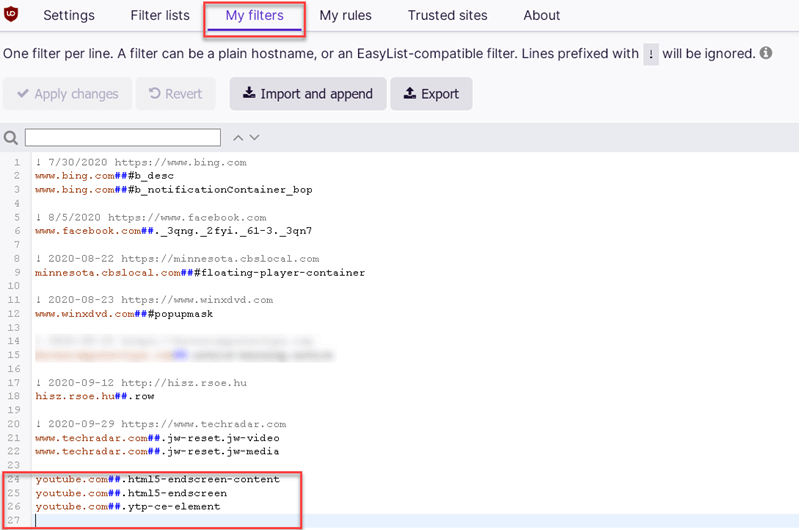Click the www.facebook.com filter line

(173, 231)
